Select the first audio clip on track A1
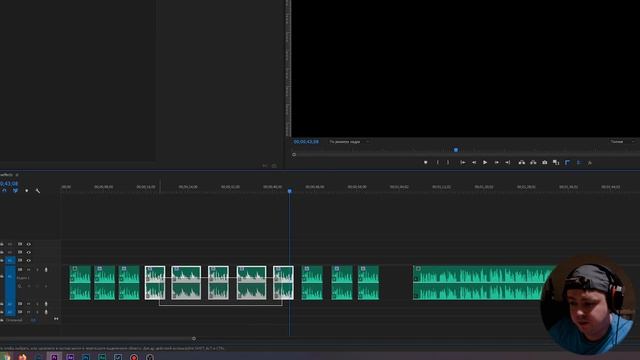The width and height of the screenshot is (640, 360). tap(80, 282)
